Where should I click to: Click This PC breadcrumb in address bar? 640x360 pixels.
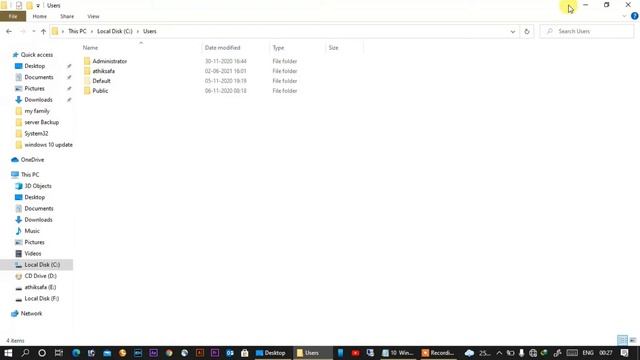coord(77,31)
